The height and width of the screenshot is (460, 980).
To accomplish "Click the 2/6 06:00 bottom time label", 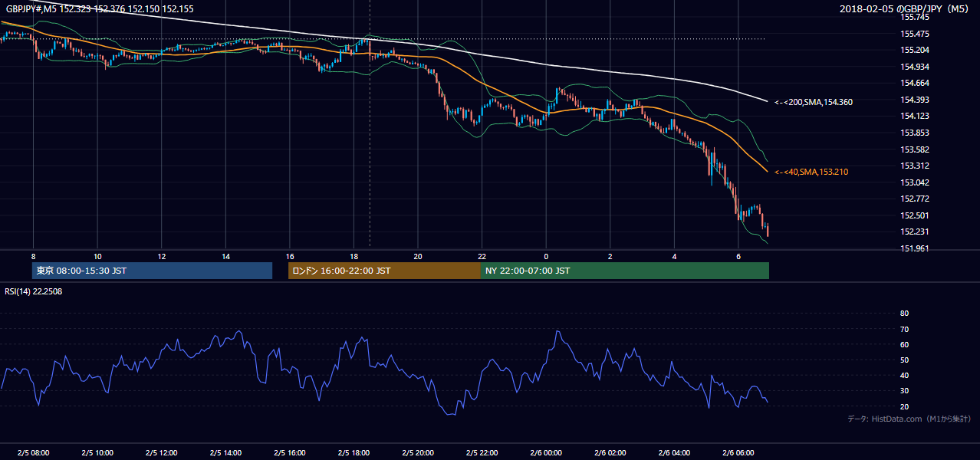I will (738, 453).
